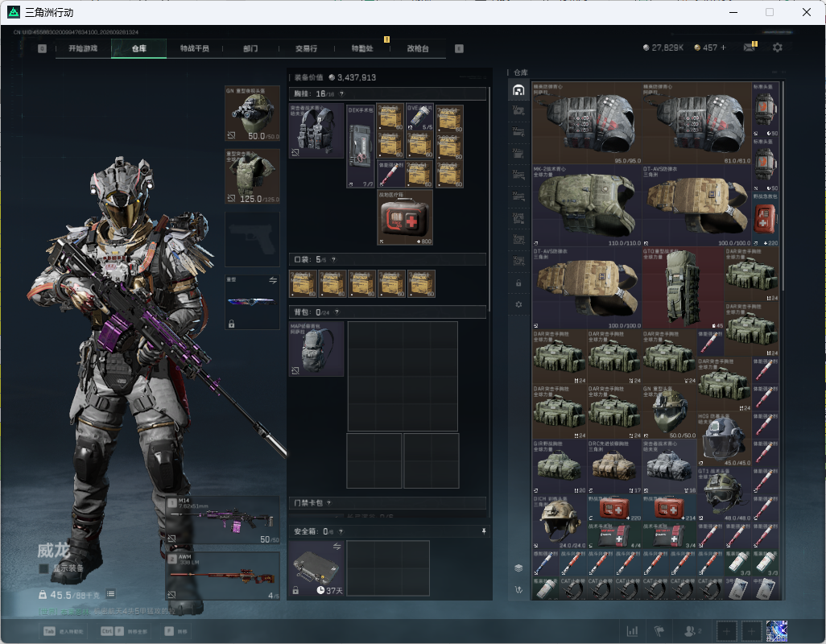This screenshot has height=644, width=826.
Task: Click the flag icon in bottom bar
Action: [x=659, y=630]
